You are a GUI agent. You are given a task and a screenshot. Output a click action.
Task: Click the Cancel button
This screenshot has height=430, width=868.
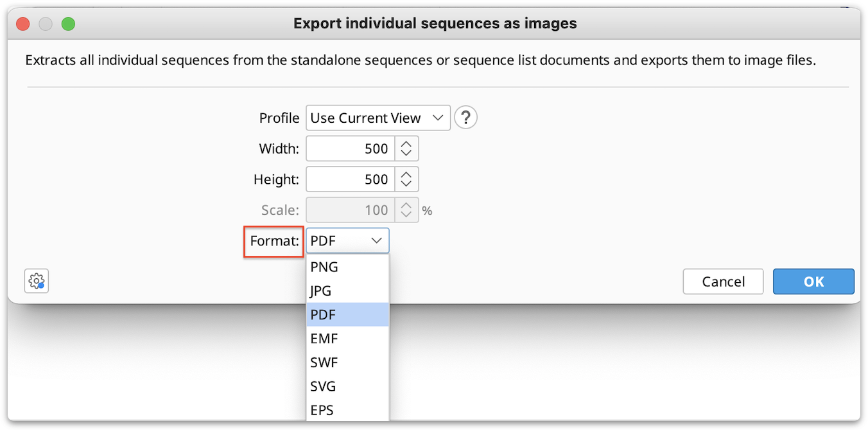(723, 282)
